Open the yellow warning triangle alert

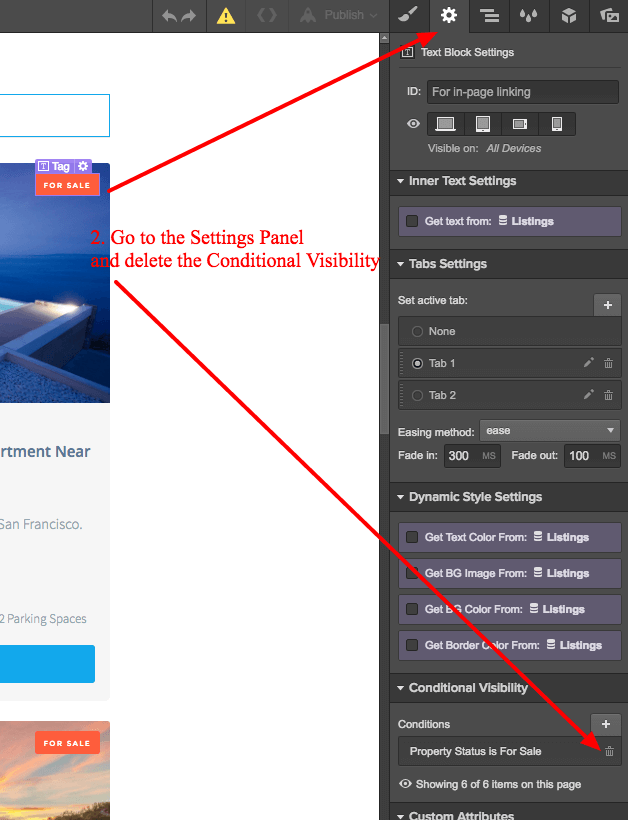coord(226,16)
